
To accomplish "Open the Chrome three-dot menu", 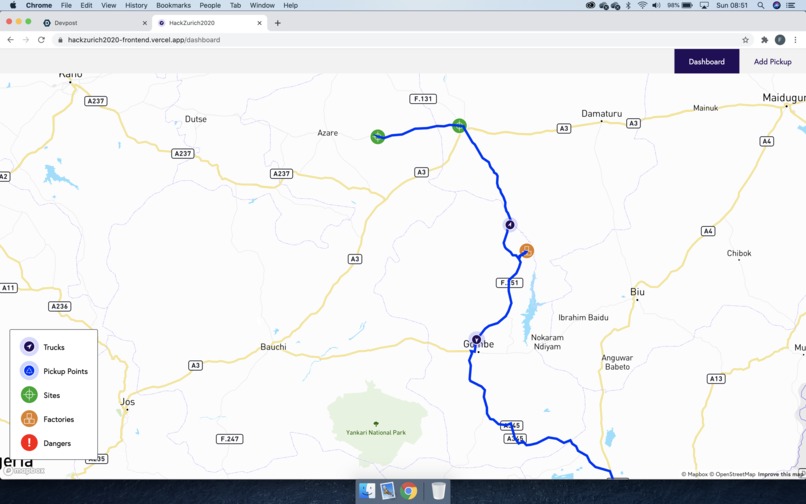I will [x=796, y=40].
